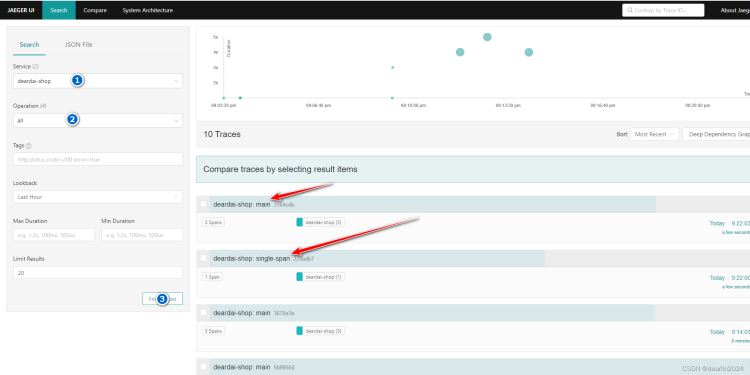Click teal service color block in first trace
Image resolution: width=750 pixels, height=375 pixels.
(x=299, y=222)
